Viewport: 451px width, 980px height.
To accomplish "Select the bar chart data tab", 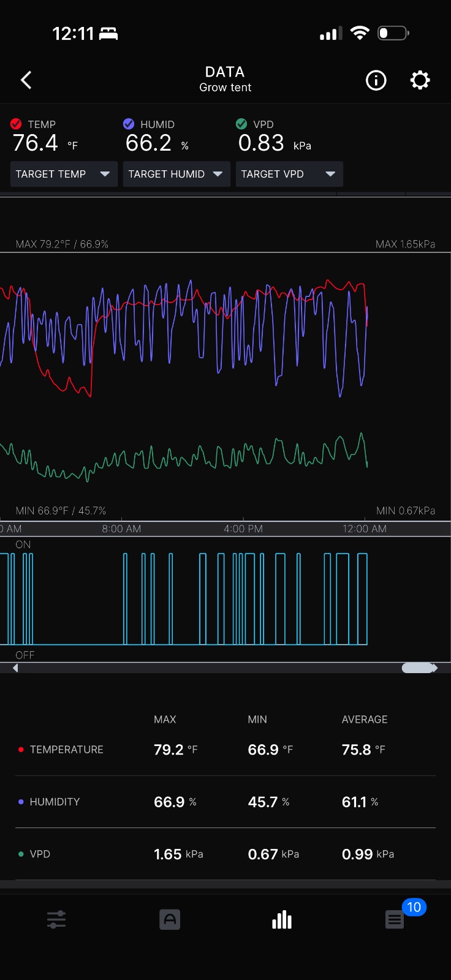I will click(x=282, y=919).
